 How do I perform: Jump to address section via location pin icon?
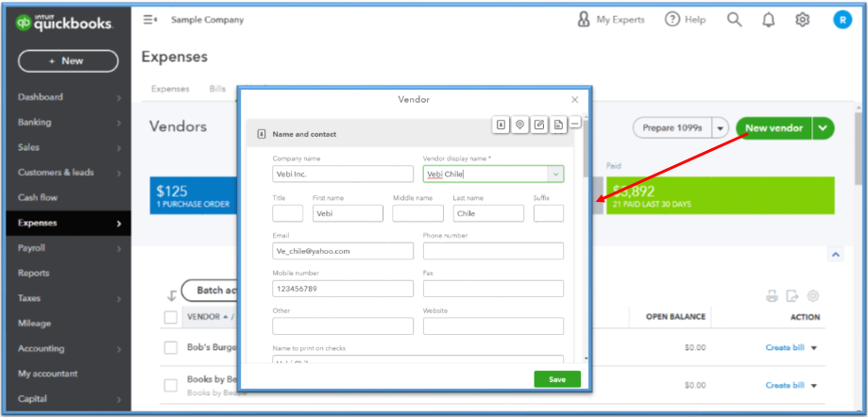(519, 125)
